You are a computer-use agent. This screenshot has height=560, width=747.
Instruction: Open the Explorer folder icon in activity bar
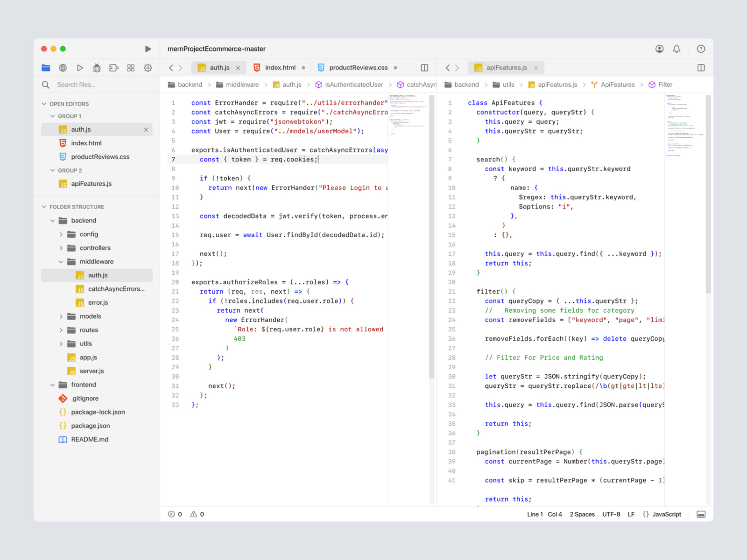tap(45, 68)
